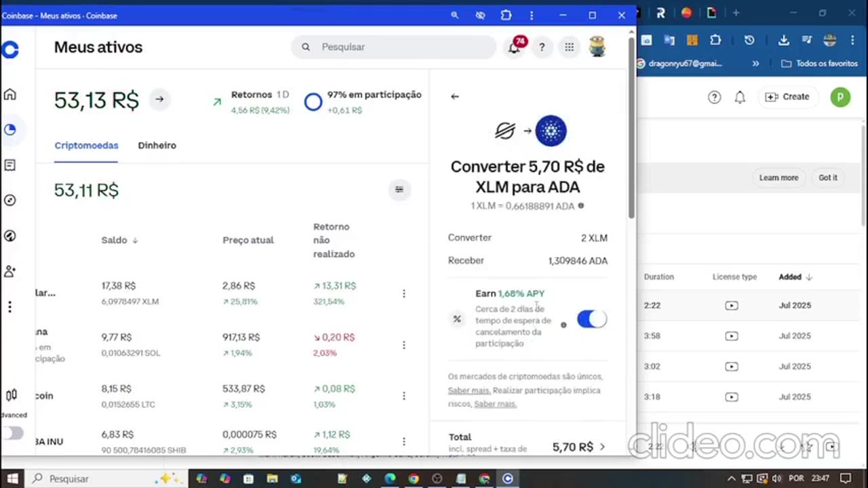Switch to the Dinheiro tab

click(157, 145)
